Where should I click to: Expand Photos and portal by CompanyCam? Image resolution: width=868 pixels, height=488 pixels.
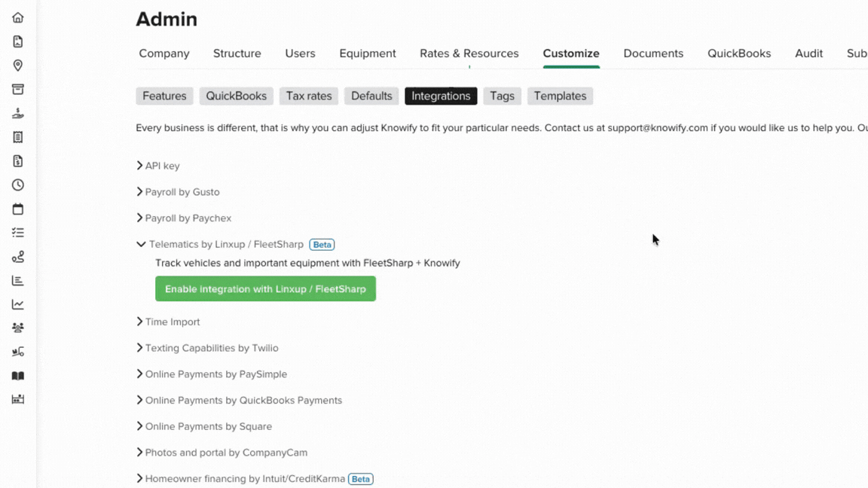tap(225, 453)
